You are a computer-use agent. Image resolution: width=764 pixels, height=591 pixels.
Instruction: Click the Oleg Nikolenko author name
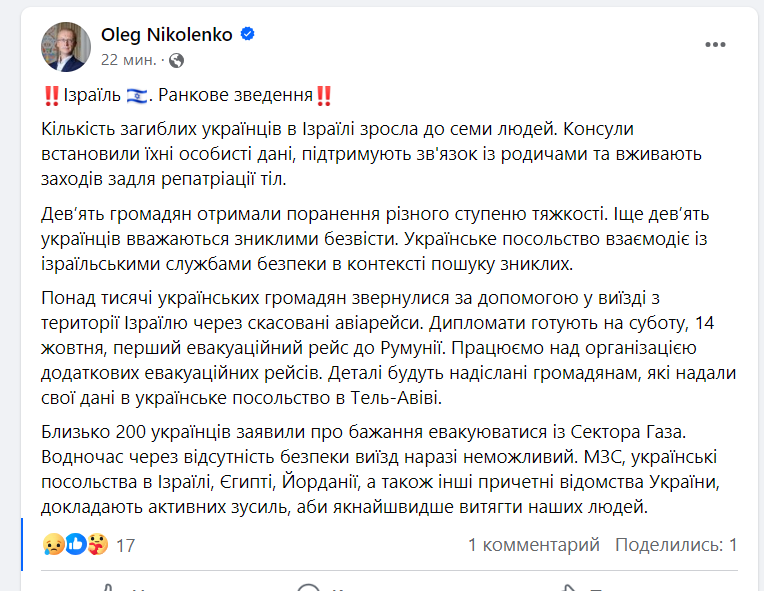166,35
